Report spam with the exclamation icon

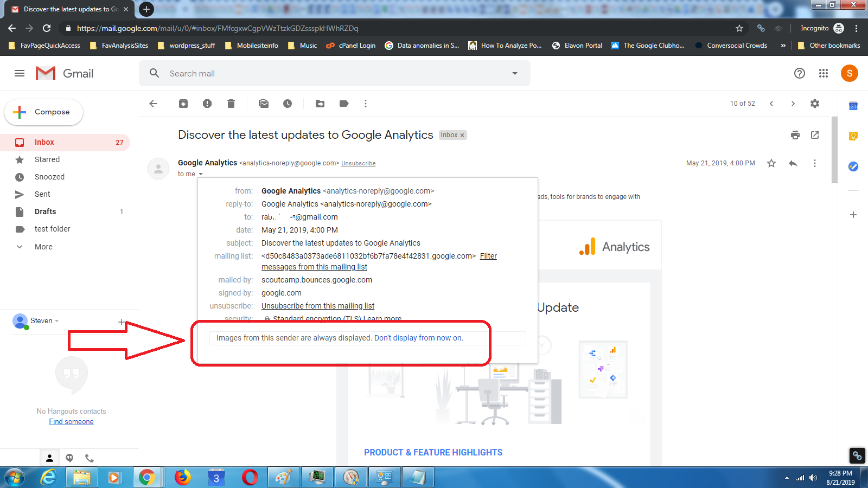207,104
